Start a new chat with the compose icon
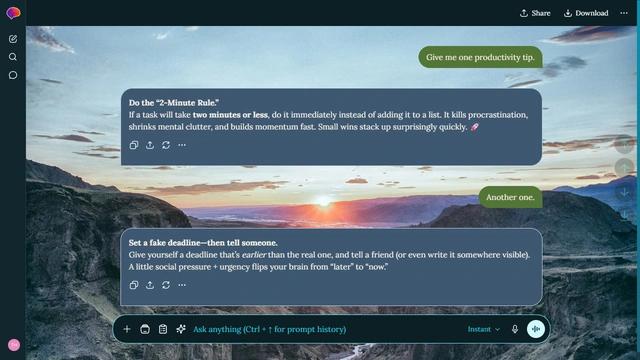The height and width of the screenshot is (360, 640). tap(13, 39)
